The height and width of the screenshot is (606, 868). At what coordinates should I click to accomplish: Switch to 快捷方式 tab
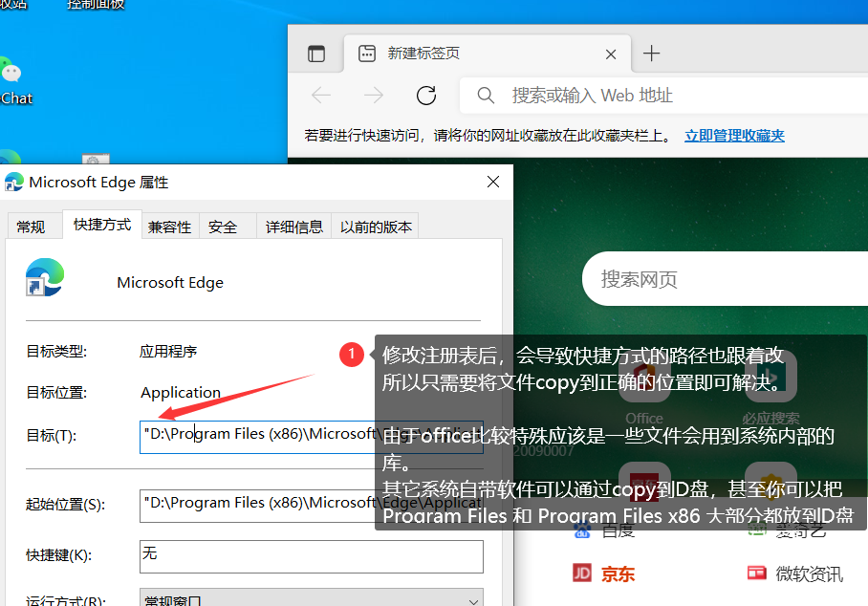tap(102, 225)
